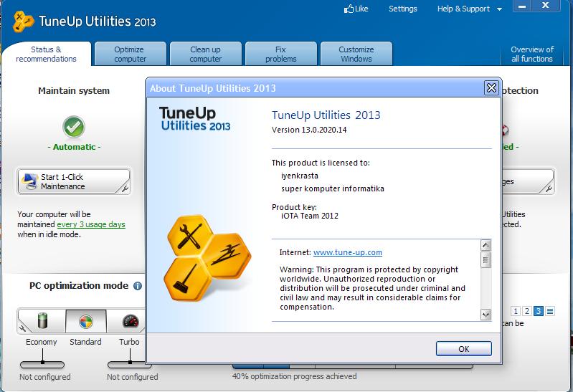Go to page 2 of recommendations
573x392 pixels.
point(526,311)
